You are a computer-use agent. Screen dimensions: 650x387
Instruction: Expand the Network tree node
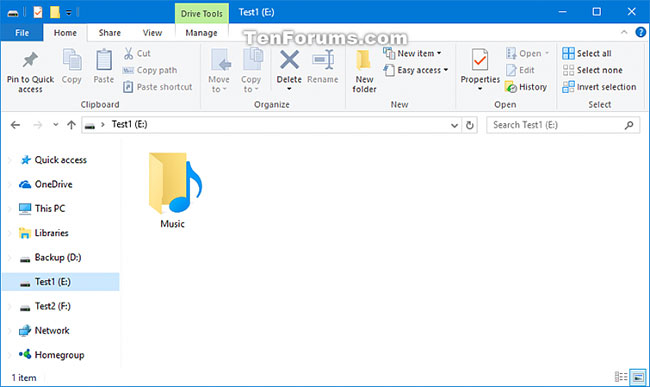pos(10,331)
